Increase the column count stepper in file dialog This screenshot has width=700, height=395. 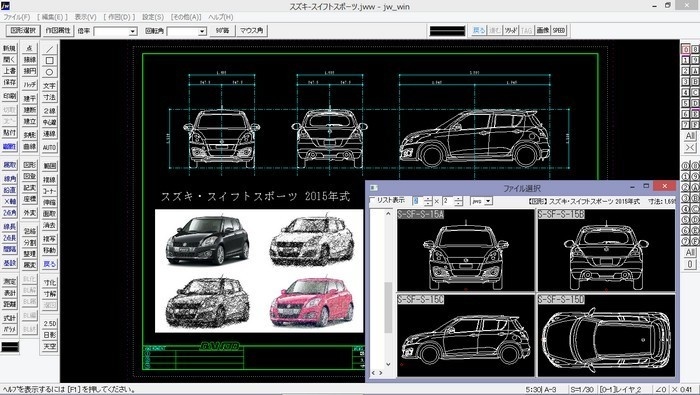click(428, 199)
